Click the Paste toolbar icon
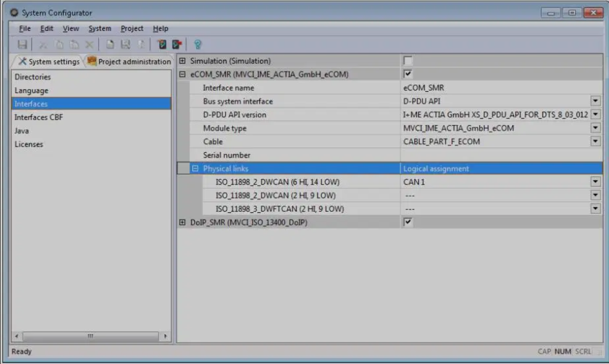The height and width of the screenshot is (364, 609). point(74,45)
